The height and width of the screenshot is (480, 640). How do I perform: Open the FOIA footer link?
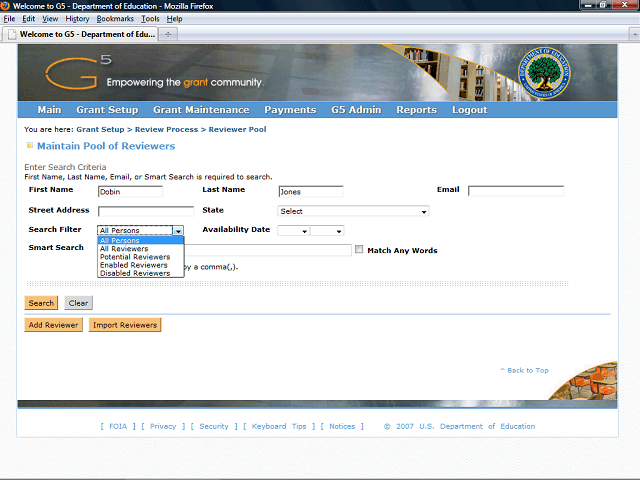(118, 426)
